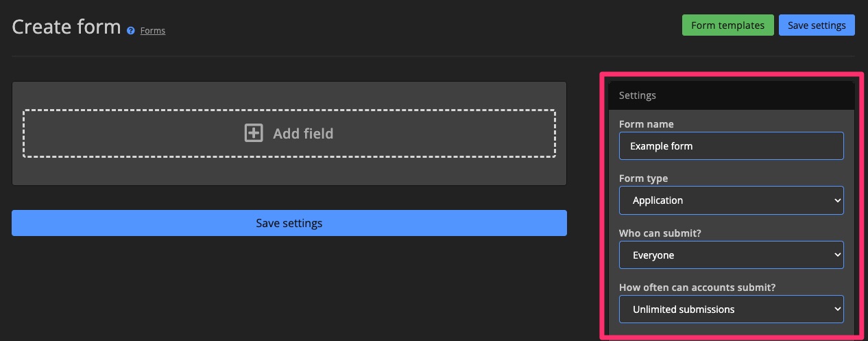Image resolution: width=868 pixels, height=341 pixels.
Task: Click the blue help question mark icon
Action: click(131, 31)
